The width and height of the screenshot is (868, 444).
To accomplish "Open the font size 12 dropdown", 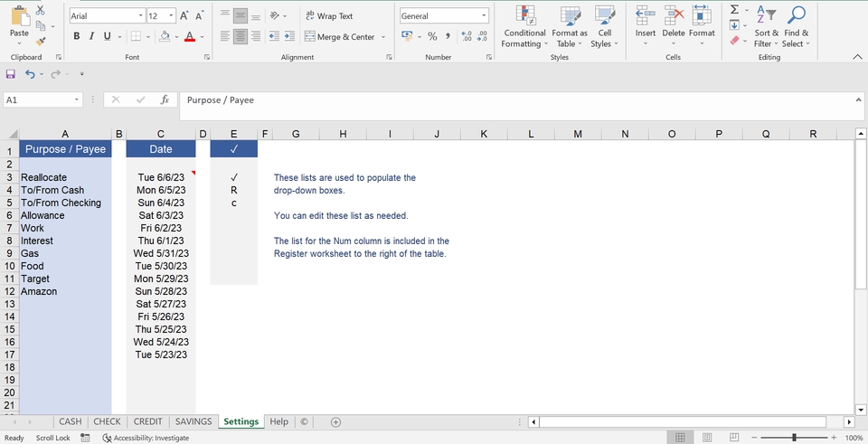I will pyautogui.click(x=171, y=16).
